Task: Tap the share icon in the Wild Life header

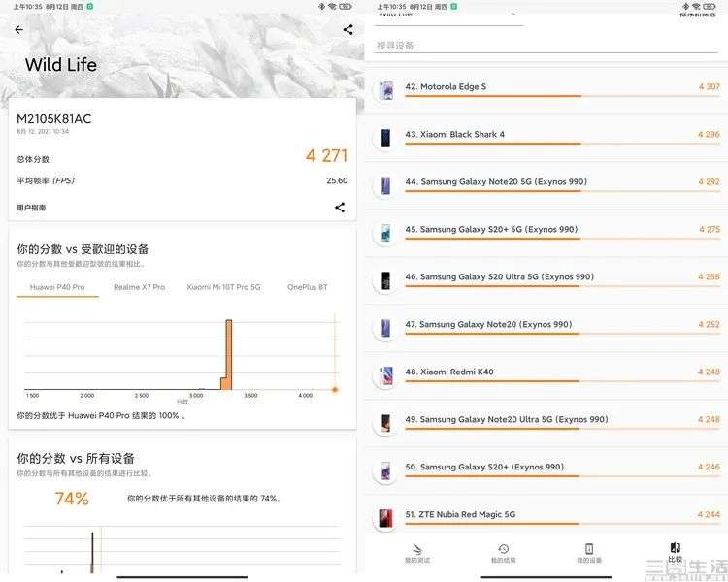Action: (x=347, y=30)
